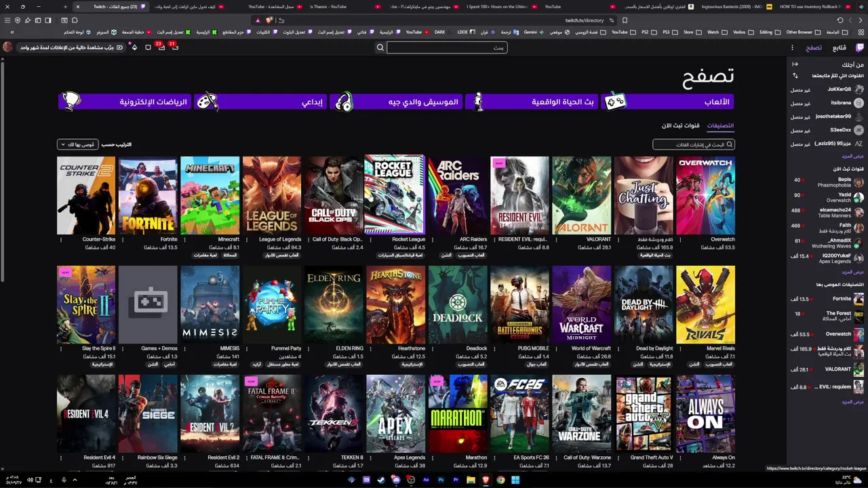
Task: Open IQ200YukaF Apex Legends channel in sidebar
Action: (x=827, y=258)
